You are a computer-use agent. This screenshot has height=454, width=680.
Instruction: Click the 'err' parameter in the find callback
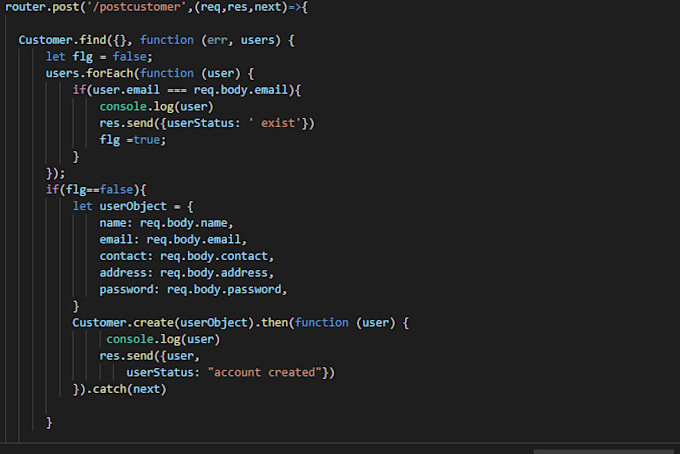217,40
